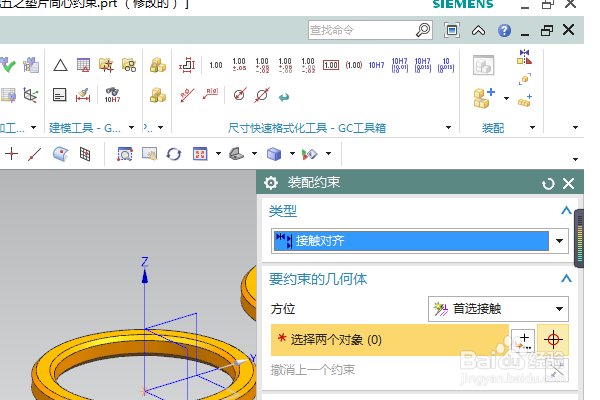Image resolution: width=600 pixels, height=400 pixels.
Task: Click the green checkmark verify icon
Action: (x=8, y=65)
